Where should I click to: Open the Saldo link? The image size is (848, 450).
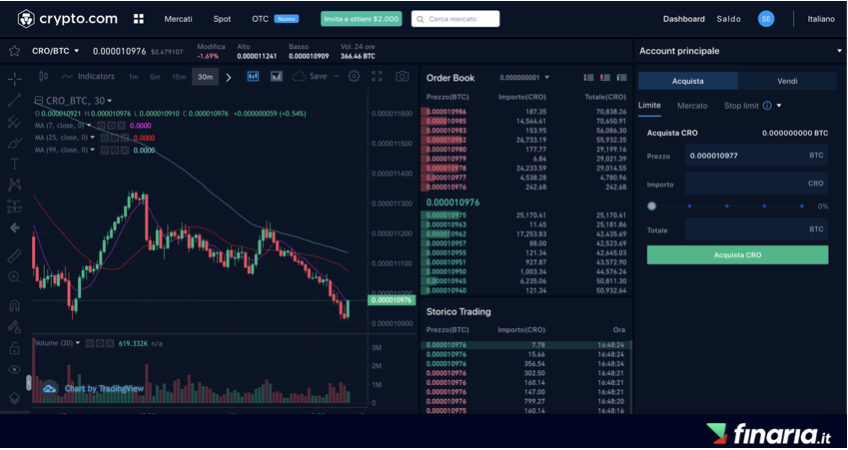click(x=728, y=19)
